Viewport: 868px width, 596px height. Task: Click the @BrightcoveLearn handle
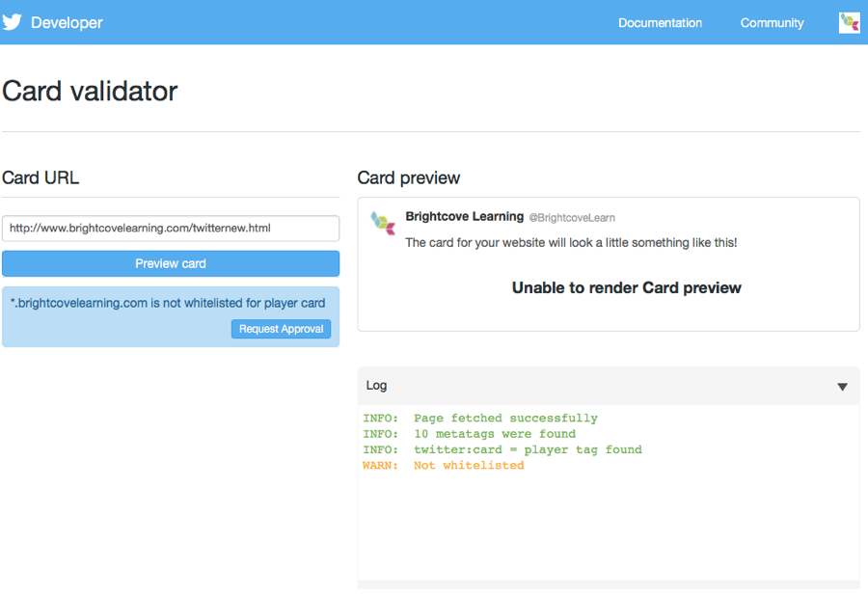tap(572, 218)
